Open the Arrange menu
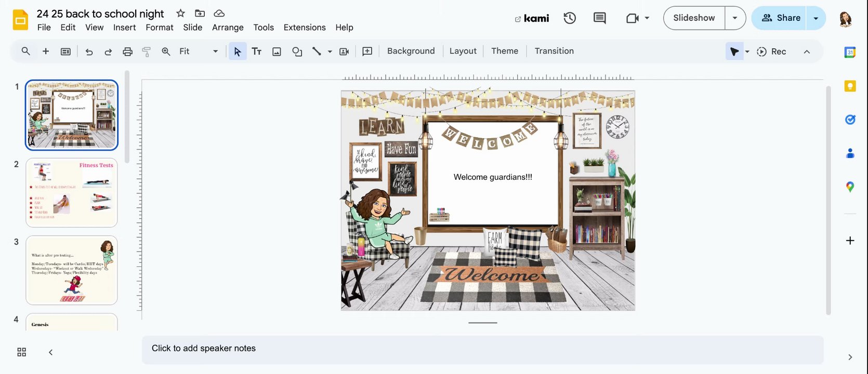Screen dimensions: 868x374 point(228,28)
